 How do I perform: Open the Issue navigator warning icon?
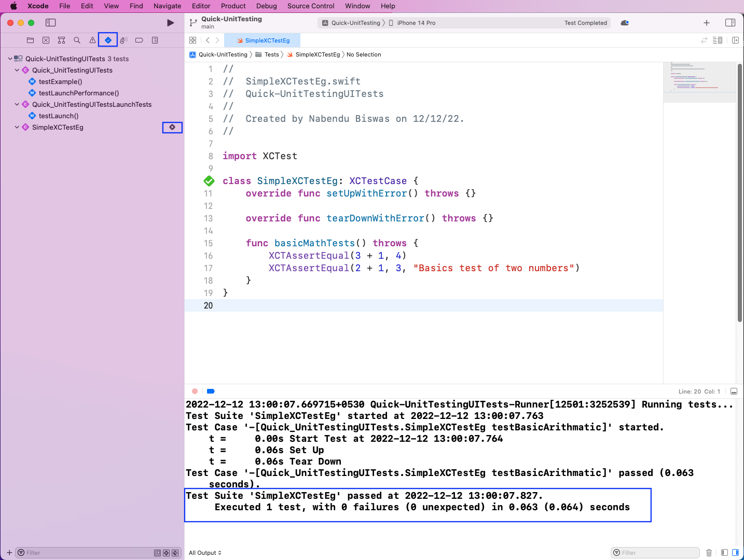(92, 40)
